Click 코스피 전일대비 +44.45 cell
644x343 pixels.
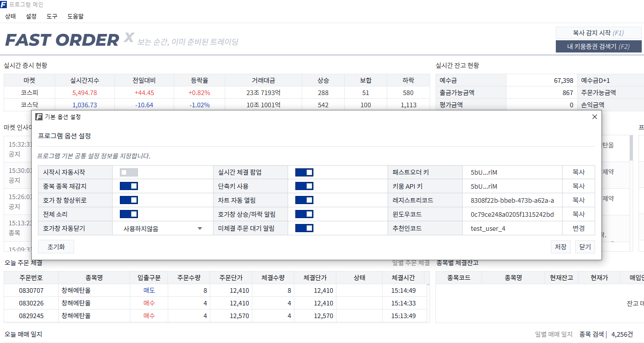[144, 93]
